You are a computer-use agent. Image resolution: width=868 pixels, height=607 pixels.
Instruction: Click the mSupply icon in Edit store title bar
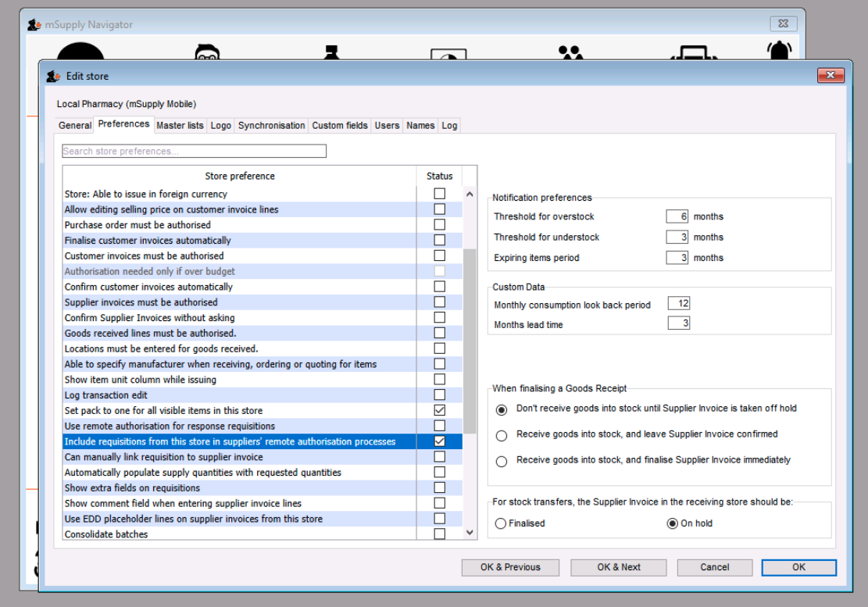53,76
